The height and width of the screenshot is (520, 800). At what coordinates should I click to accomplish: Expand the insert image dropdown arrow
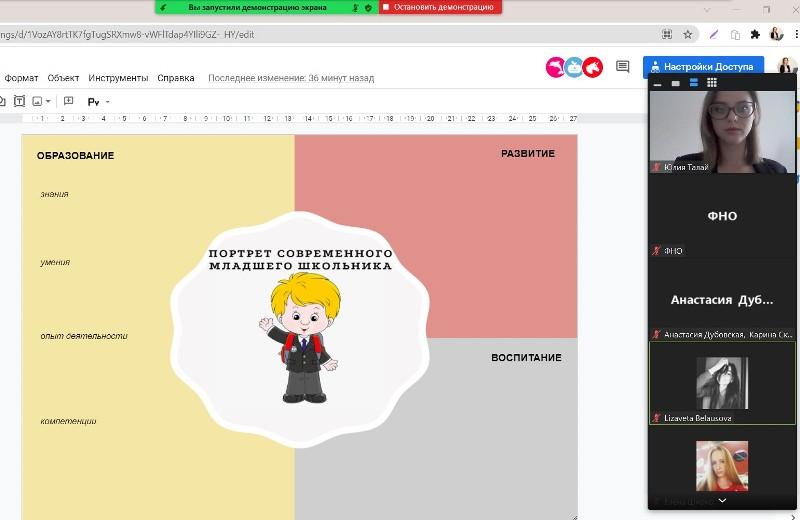click(48, 102)
